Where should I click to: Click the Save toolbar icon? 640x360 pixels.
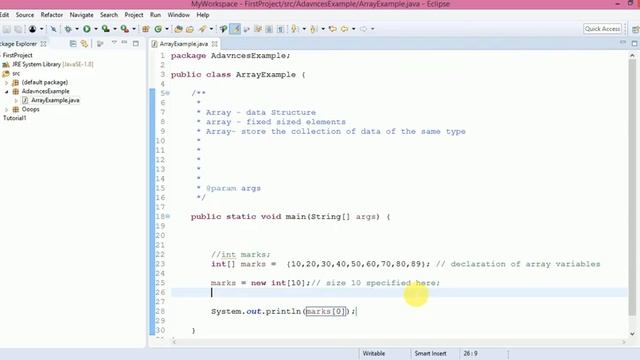click(7, 29)
